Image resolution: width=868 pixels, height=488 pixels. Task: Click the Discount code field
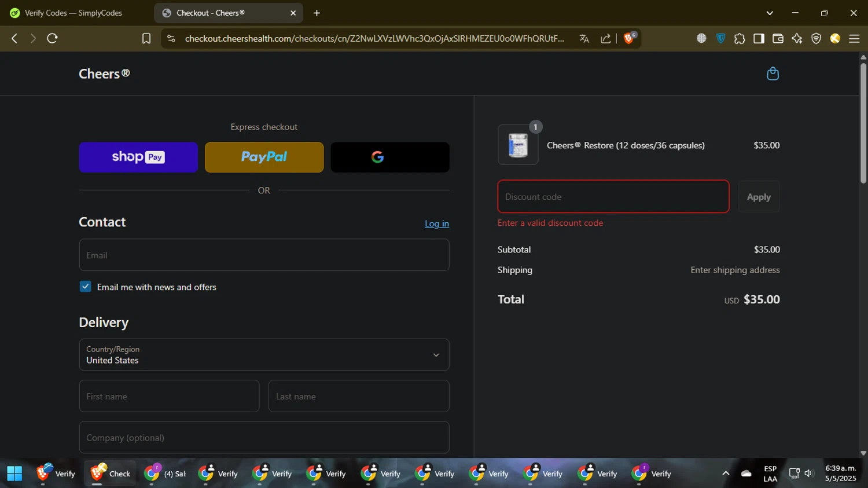(613, 196)
